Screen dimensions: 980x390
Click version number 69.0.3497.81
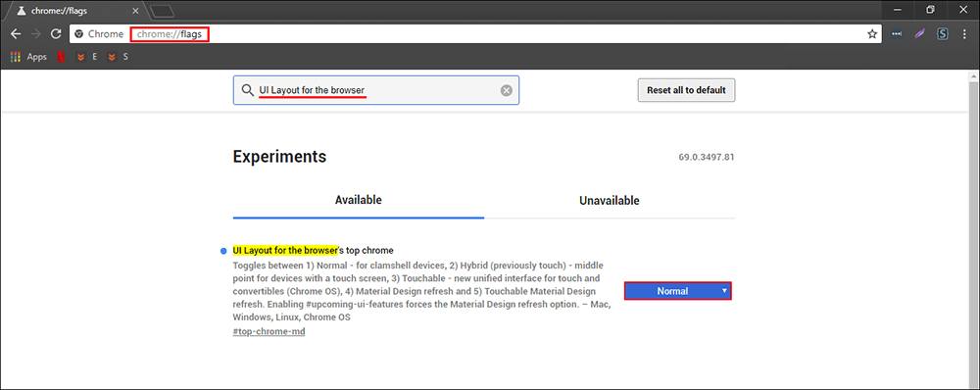pyautogui.click(x=707, y=157)
